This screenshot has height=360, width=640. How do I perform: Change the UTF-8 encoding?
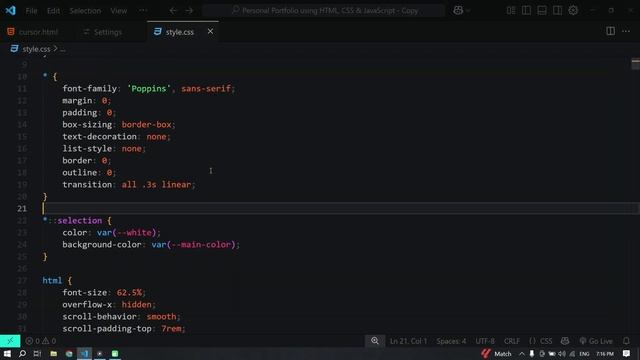click(x=485, y=341)
